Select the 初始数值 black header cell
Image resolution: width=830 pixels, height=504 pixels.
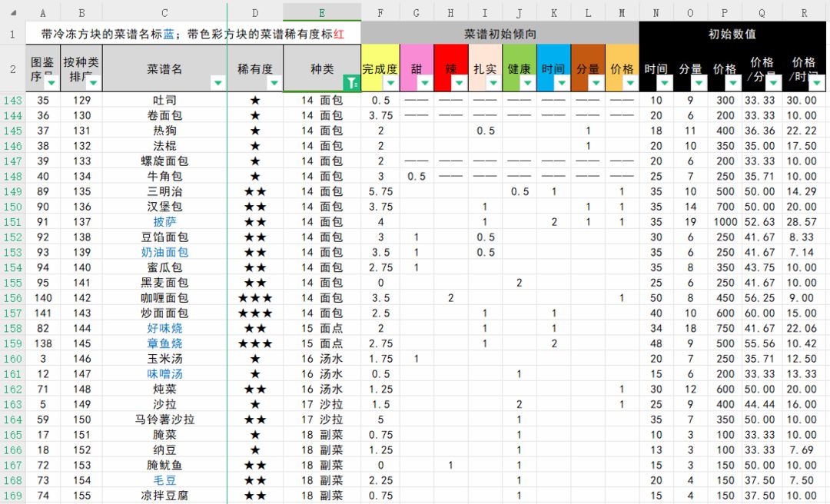[x=732, y=34]
